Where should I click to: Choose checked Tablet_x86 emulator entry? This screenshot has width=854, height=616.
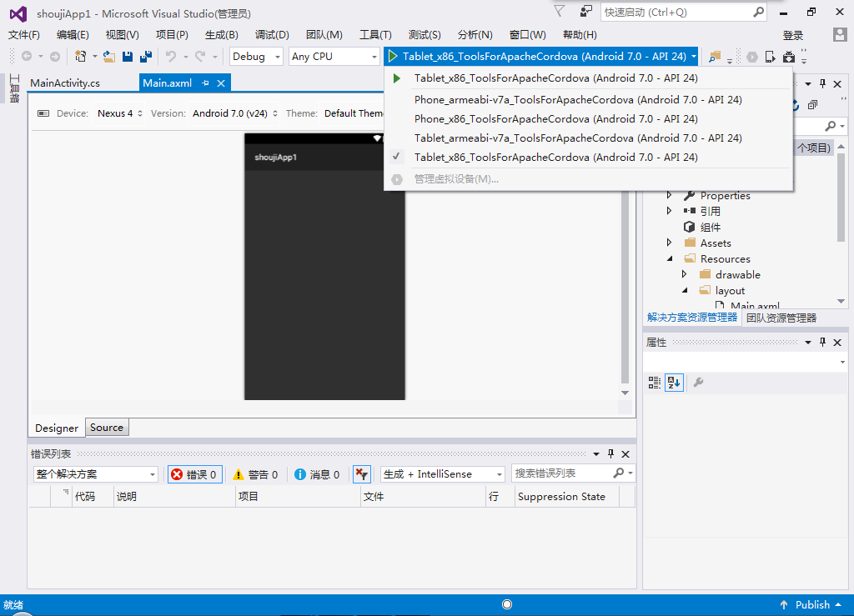tap(555, 158)
